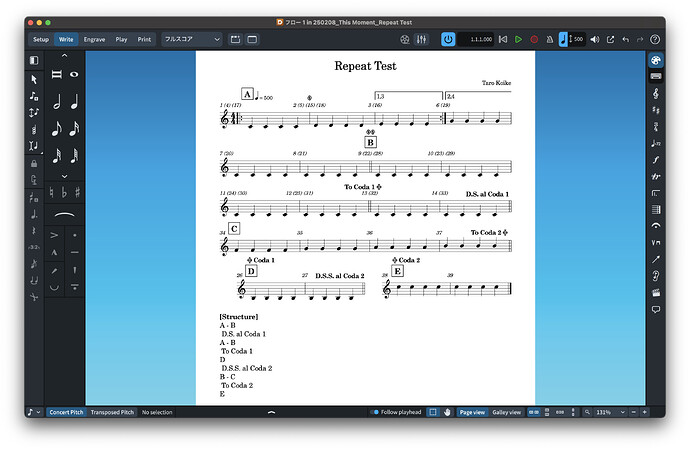Select the 64th note duration

pos(74,155)
